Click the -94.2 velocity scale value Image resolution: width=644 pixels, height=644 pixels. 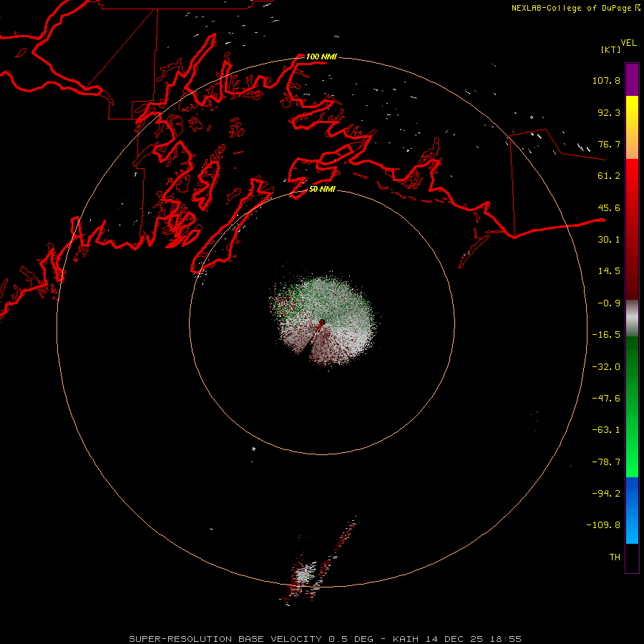(x=606, y=494)
